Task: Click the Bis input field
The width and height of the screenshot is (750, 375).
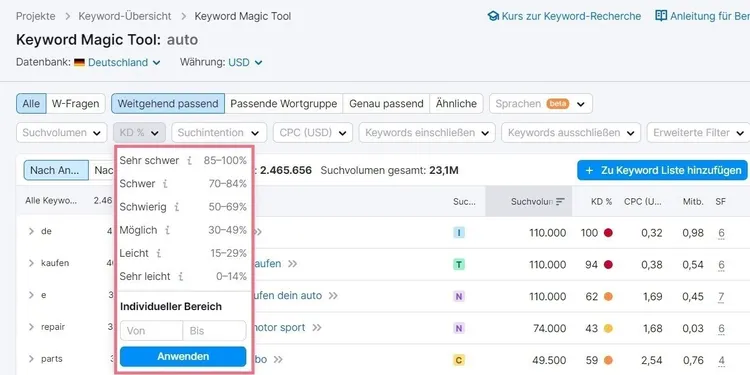Action: coord(214,331)
